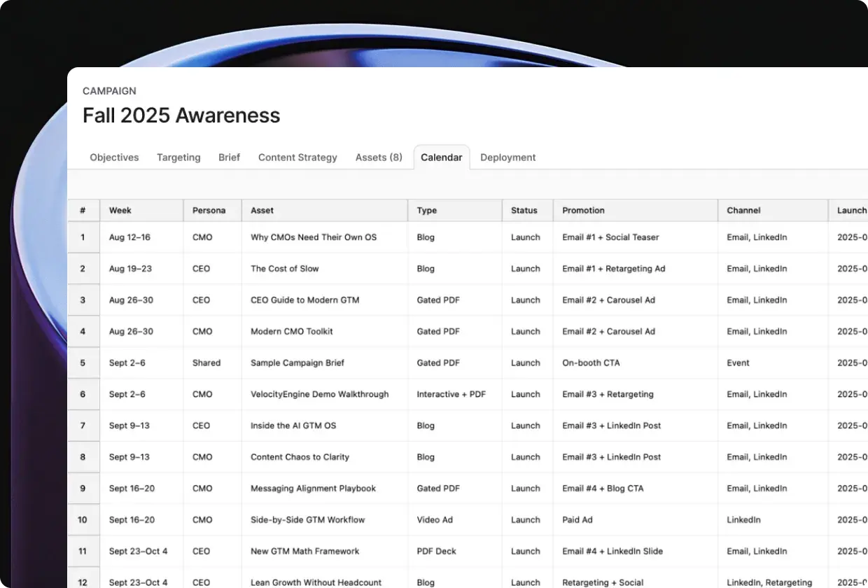
Task: Select the Channel column header
Action: tap(773, 210)
